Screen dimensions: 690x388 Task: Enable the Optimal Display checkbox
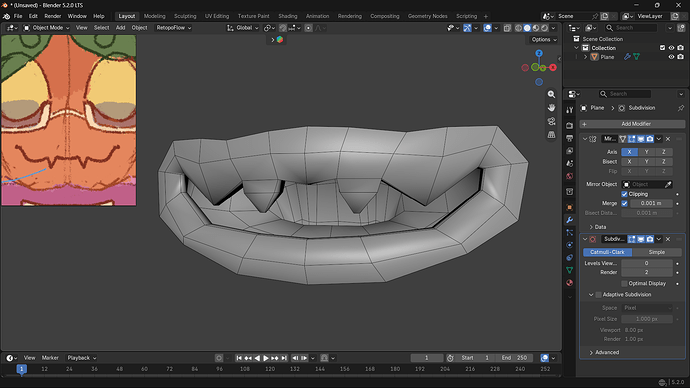click(624, 283)
